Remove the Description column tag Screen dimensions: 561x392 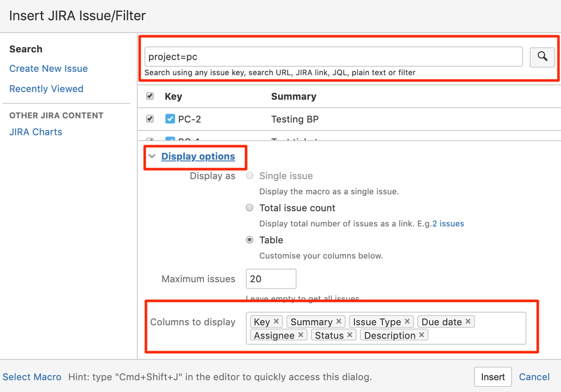pos(422,335)
